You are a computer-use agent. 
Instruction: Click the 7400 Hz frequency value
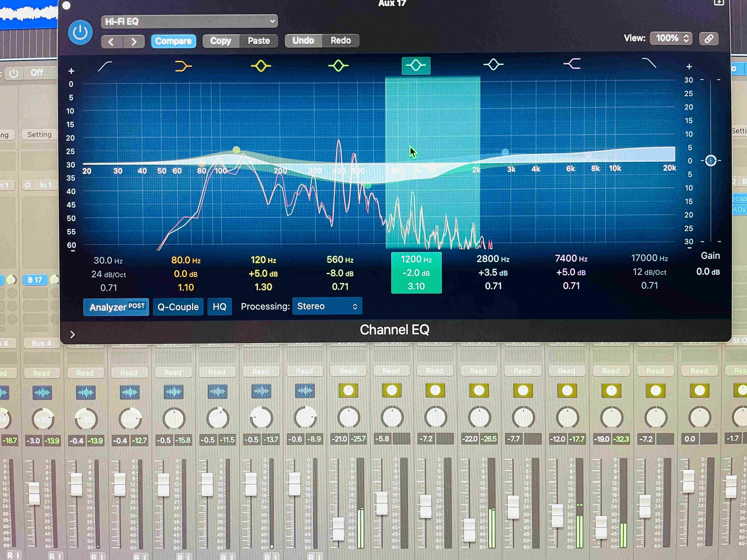[x=571, y=259]
